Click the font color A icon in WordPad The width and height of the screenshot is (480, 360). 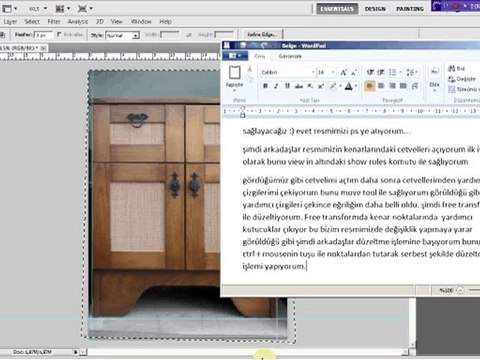[349, 86]
